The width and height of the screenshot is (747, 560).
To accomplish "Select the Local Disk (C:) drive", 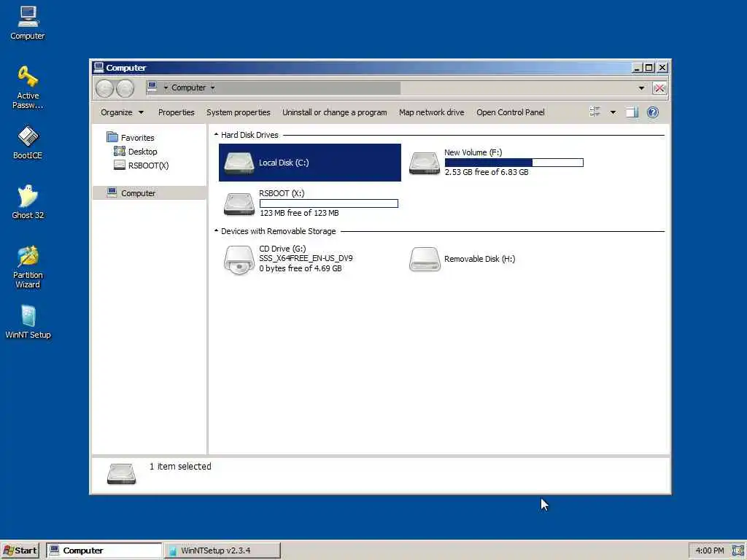I will [x=309, y=163].
